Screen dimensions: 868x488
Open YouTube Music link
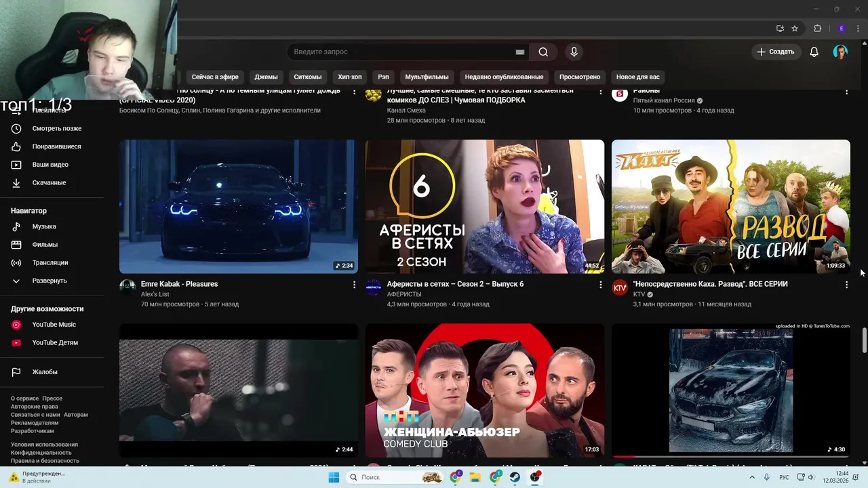coord(53,325)
